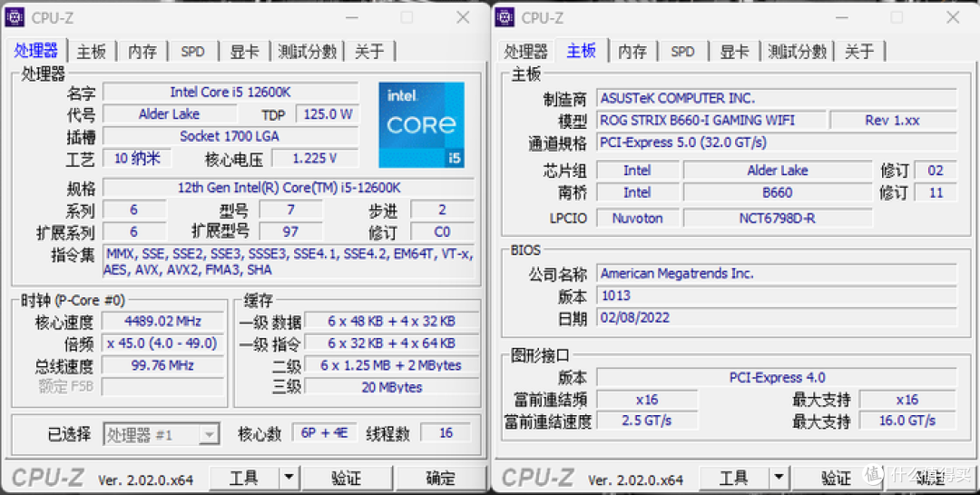The image size is (980, 495).
Task: Click multiplier value x 45.0 (4.0 - 49.0)
Action: [x=162, y=343]
